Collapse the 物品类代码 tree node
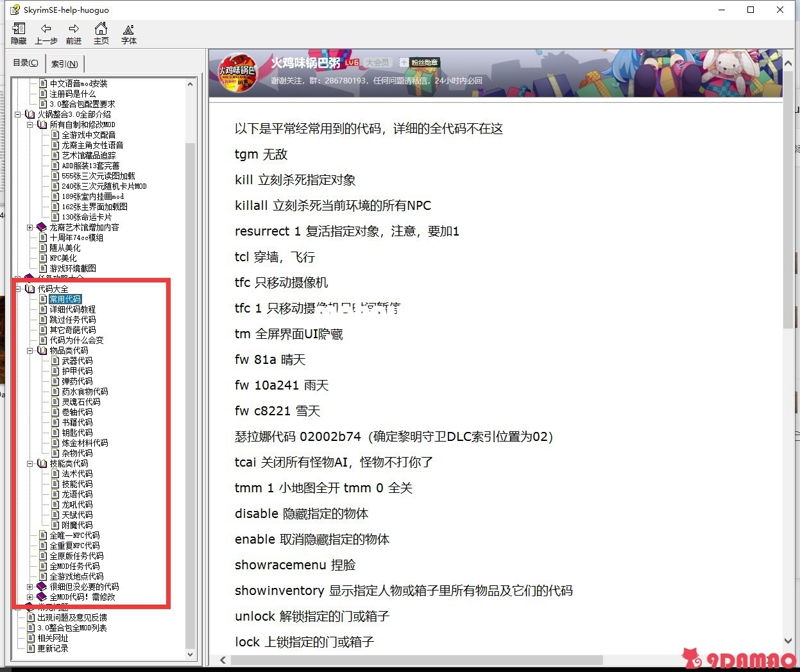This screenshot has height=672, width=800. point(30,350)
